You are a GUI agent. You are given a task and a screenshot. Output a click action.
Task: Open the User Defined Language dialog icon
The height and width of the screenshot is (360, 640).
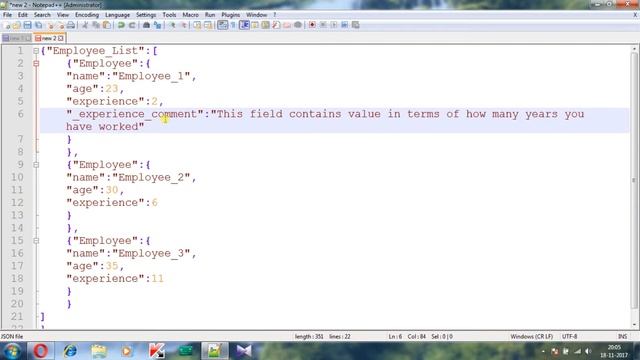(255, 25)
